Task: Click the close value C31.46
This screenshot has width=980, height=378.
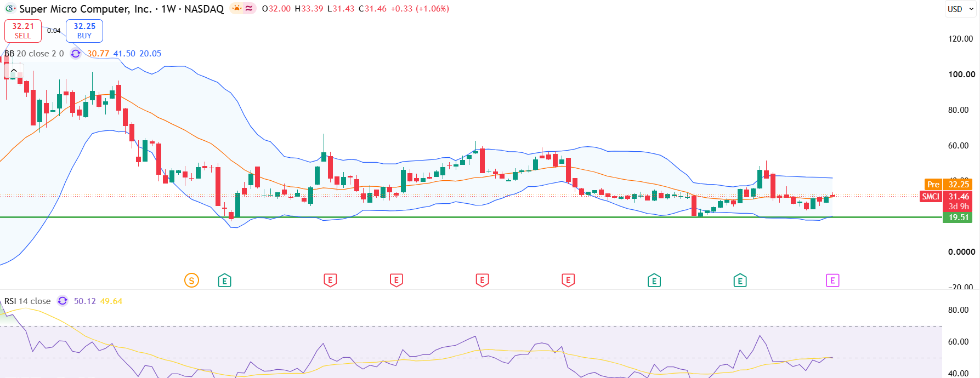Action: click(372, 9)
